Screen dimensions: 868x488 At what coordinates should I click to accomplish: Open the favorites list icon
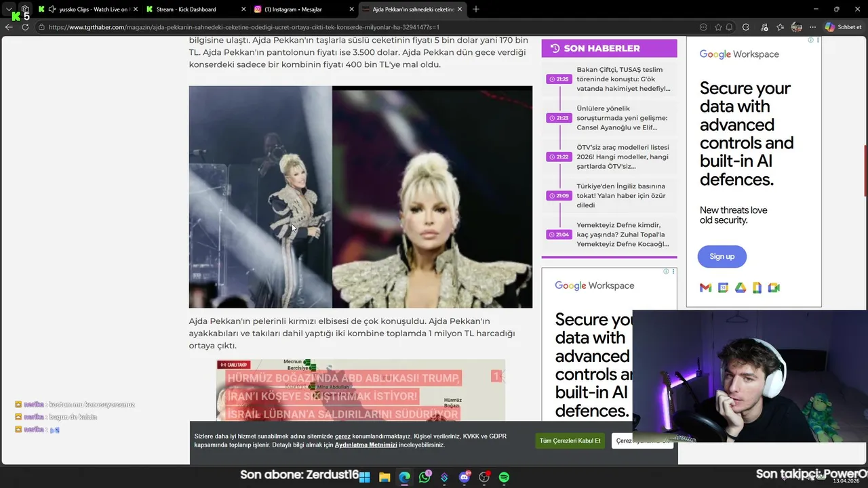point(781,27)
